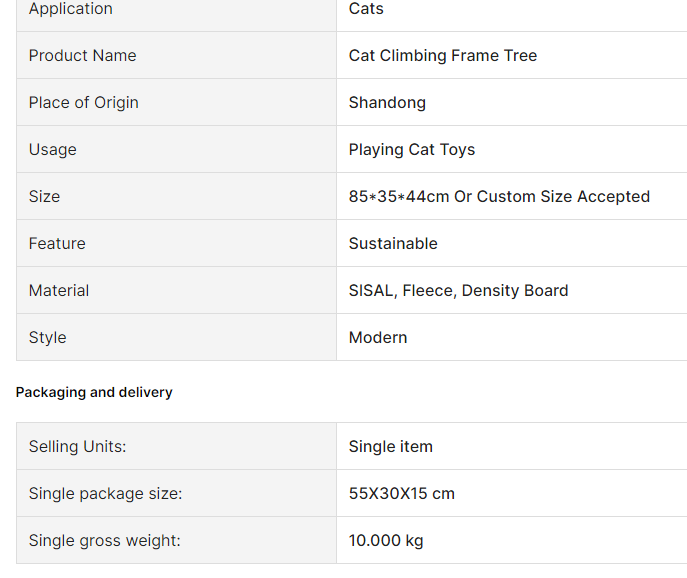Click the 'Modern' style value

[378, 338]
